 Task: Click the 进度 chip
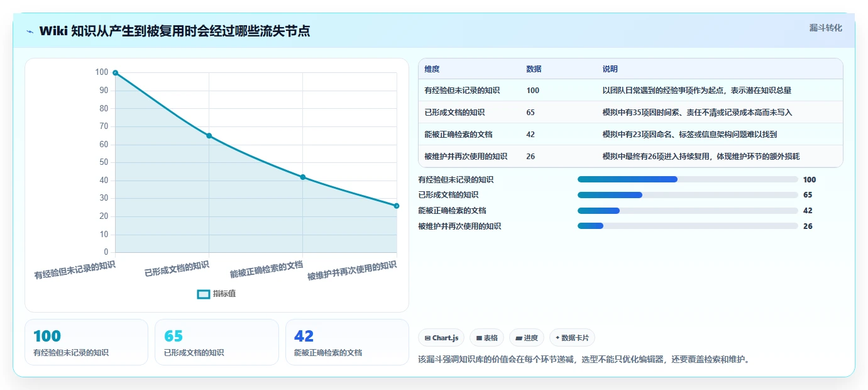526,338
